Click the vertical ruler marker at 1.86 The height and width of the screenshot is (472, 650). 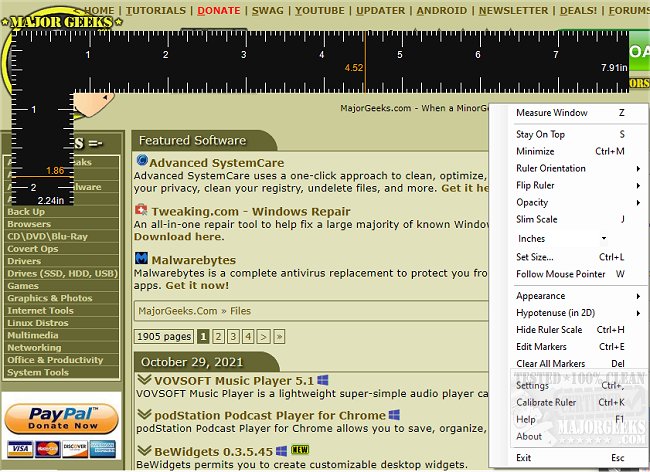[x=43, y=177]
